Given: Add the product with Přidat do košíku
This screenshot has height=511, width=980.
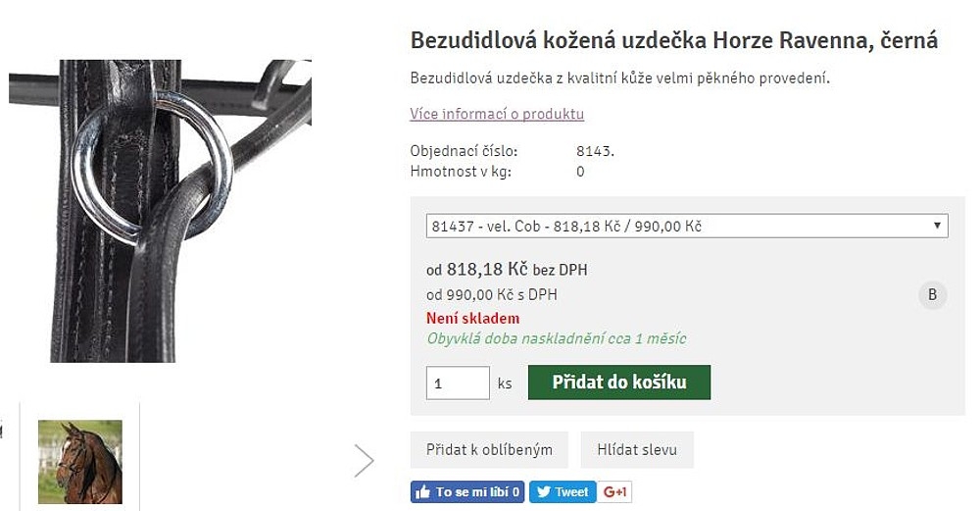Looking at the screenshot, I should (618, 383).
